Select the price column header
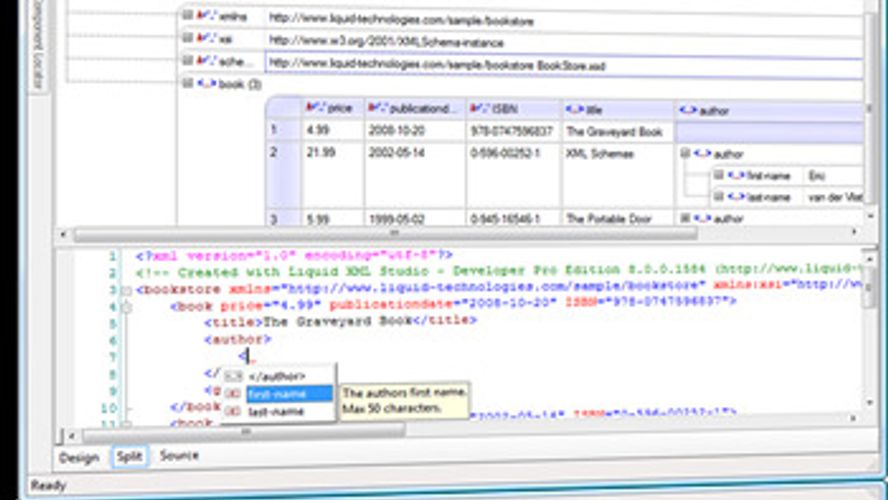This screenshot has height=500, width=888. (333, 108)
